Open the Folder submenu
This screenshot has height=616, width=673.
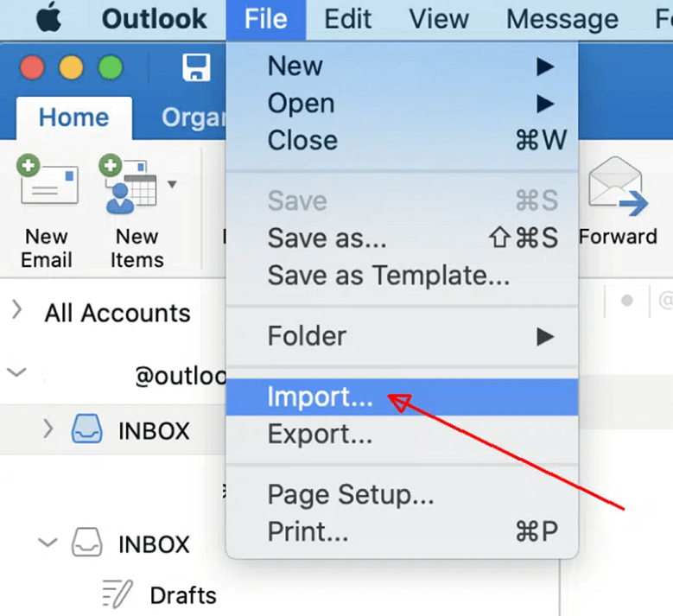402,336
